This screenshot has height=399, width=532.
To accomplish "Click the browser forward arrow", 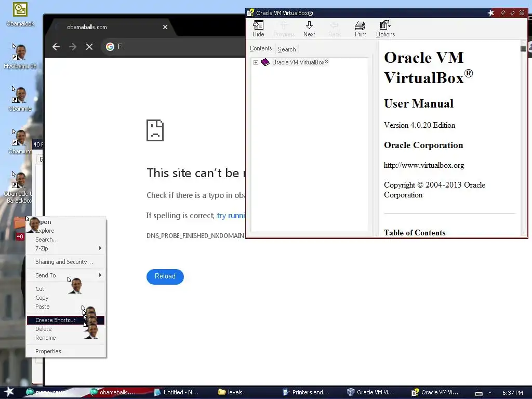I will click(x=73, y=47).
